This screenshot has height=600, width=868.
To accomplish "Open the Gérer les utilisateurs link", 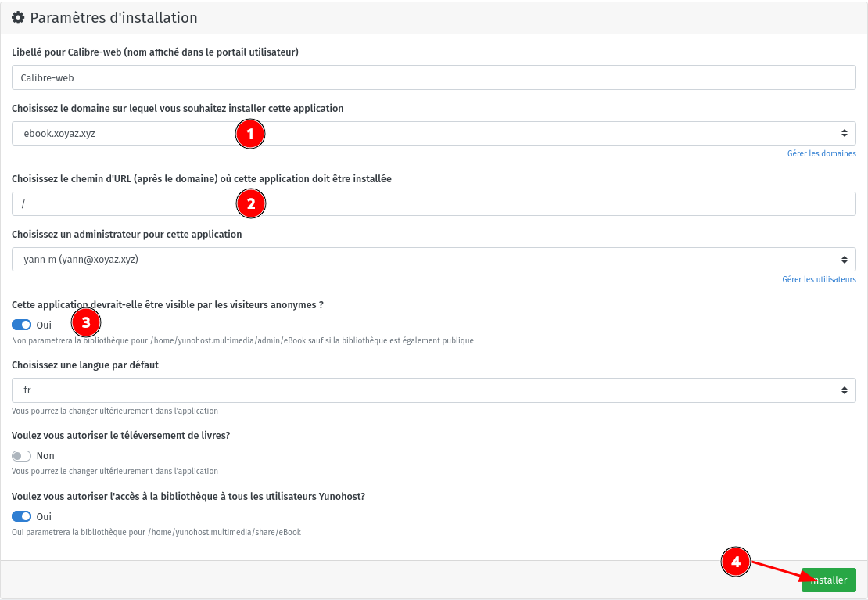I will 819,279.
